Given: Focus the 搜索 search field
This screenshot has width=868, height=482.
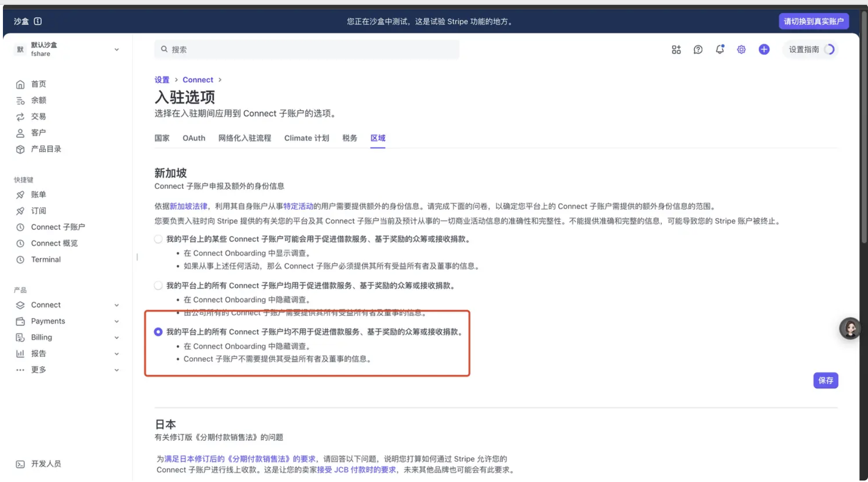Looking at the screenshot, I should click(x=307, y=49).
